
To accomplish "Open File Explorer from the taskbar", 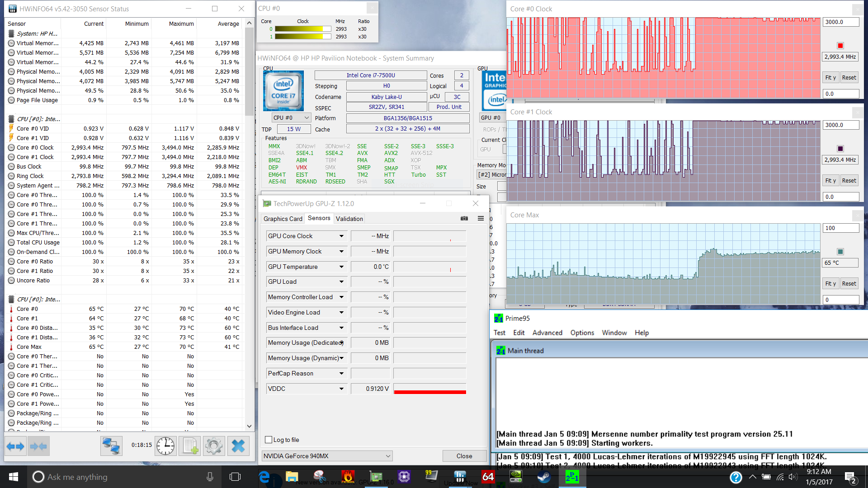I will (292, 477).
